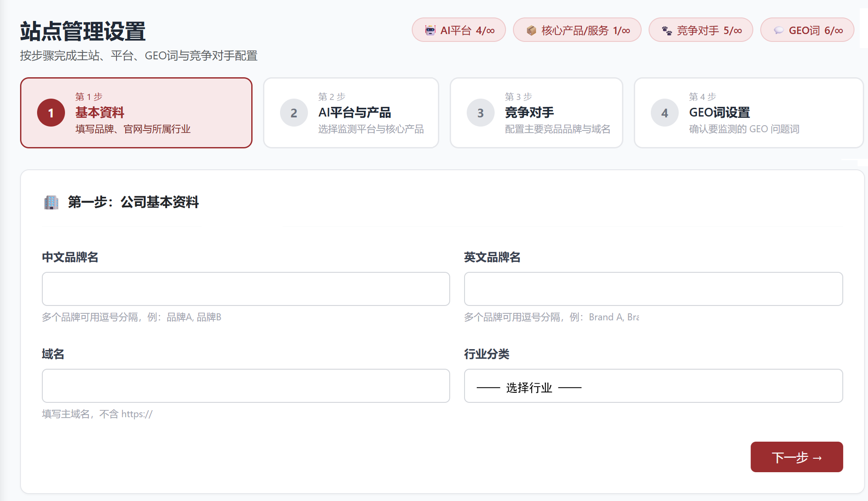Click the 中文品牌名 field label
Screen dimensions: 868x501
click(x=70, y=257)
